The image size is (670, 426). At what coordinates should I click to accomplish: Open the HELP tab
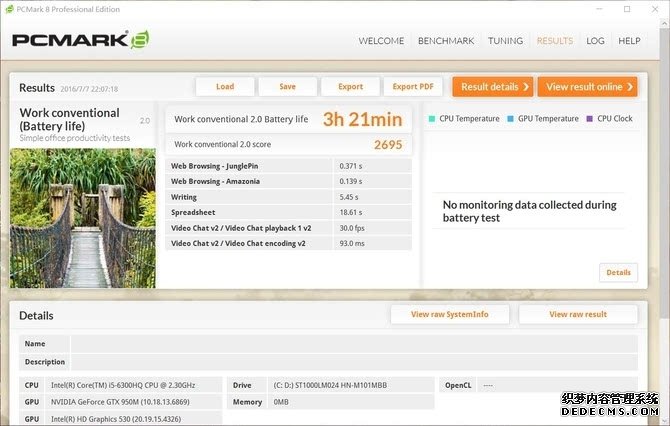pos(629,41)
